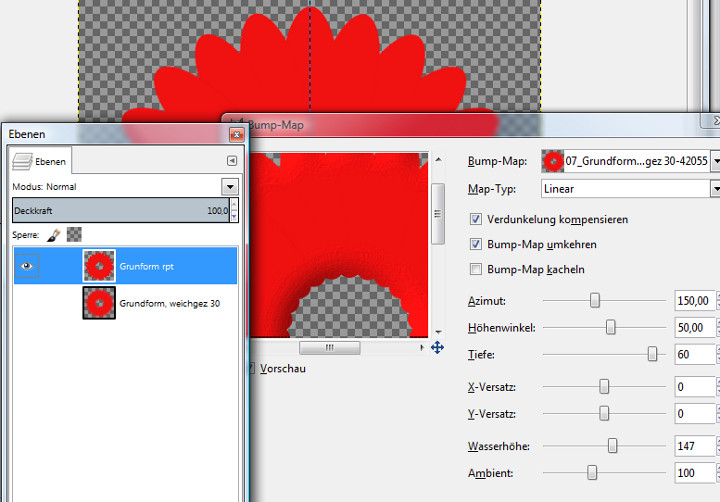Open the Modus dropdown in layers panel

[230, 186]
